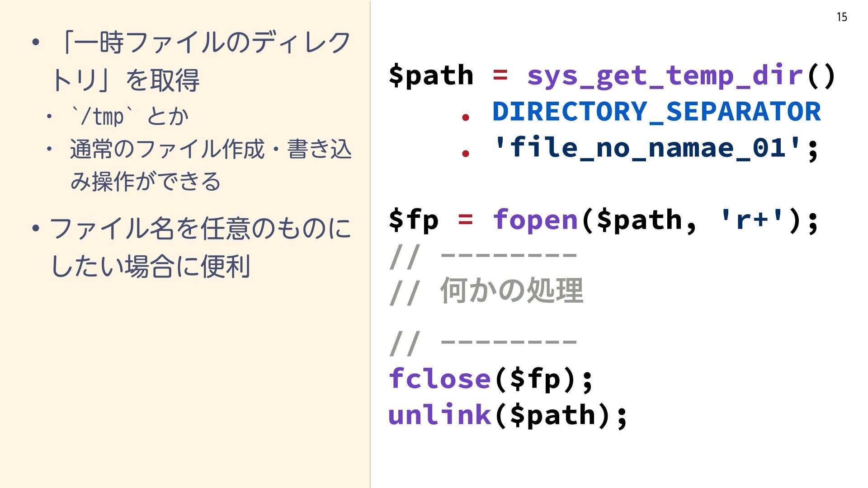The height and width of the screenshot is (488, 868).
Task: Click the $fp variable assignment
Action: click(413, 220)
